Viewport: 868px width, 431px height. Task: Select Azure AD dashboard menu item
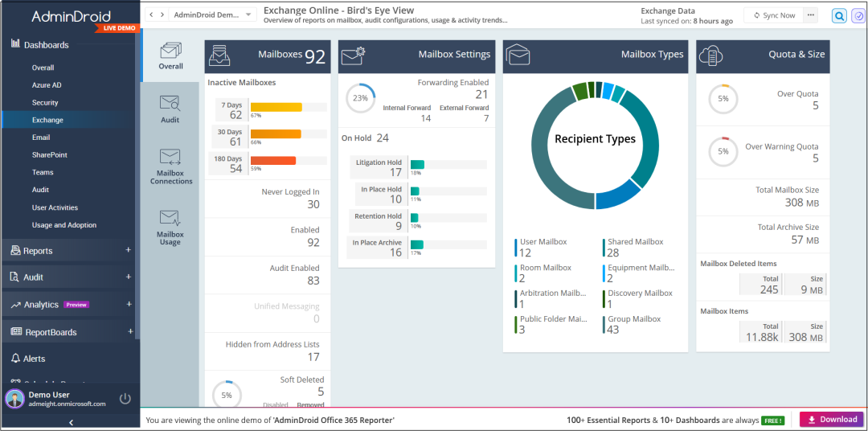click(47, 85)
